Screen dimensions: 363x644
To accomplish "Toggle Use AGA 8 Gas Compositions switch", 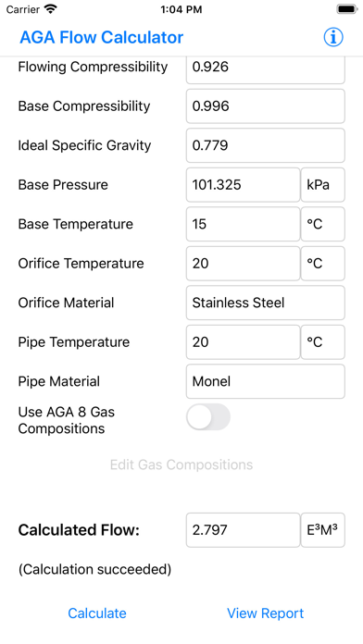I will coord(208,417).
